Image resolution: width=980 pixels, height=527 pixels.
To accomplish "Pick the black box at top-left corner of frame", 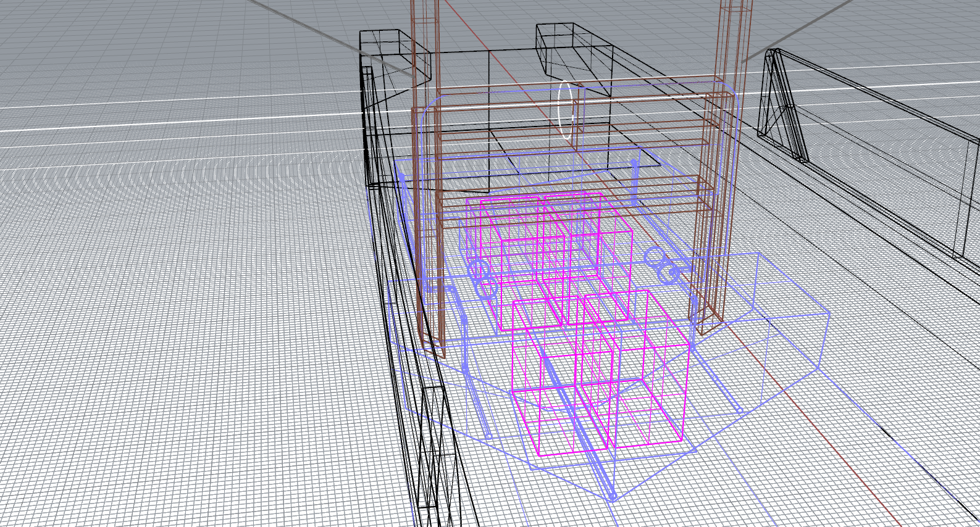I will 395,52.
